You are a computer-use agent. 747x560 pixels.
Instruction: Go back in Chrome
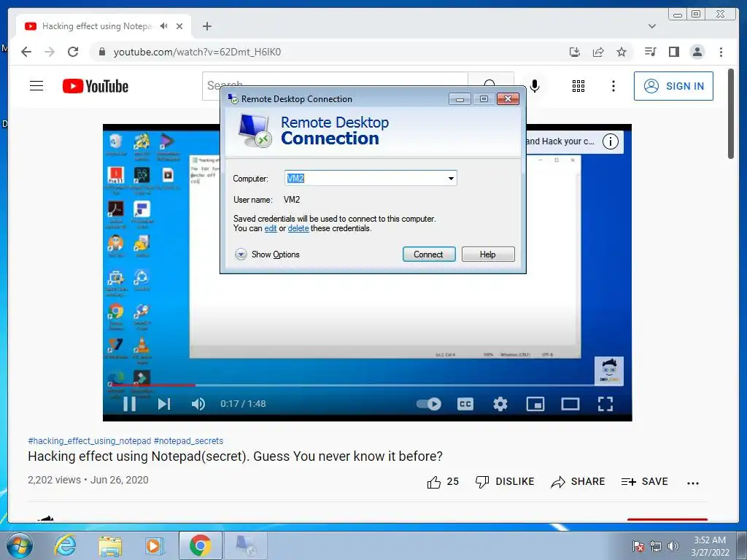(26, 52)
